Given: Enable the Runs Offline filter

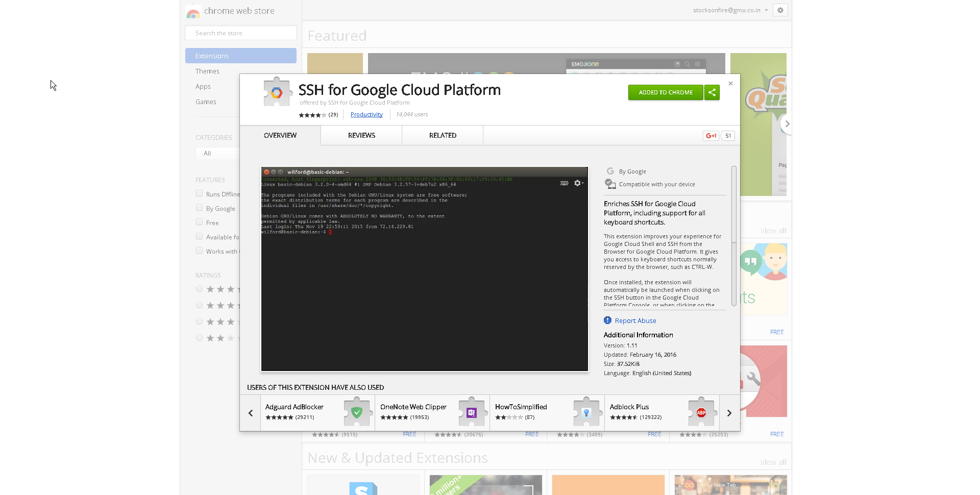Looking at the screenshot, I should tap(199, 193).
